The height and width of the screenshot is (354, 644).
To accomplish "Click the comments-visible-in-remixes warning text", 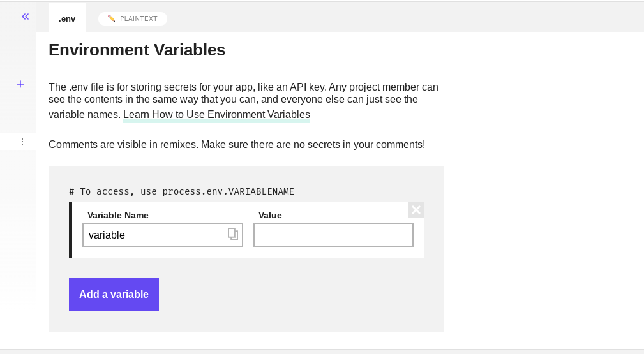I will [x=236, y=144].
